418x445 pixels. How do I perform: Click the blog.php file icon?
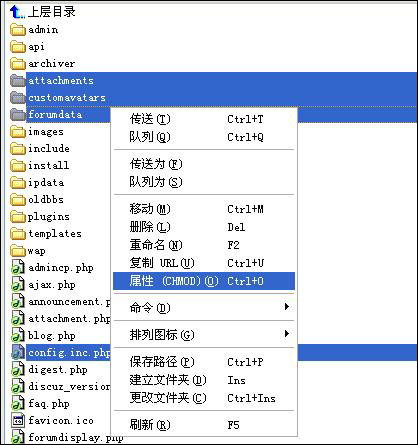point(18,335)
